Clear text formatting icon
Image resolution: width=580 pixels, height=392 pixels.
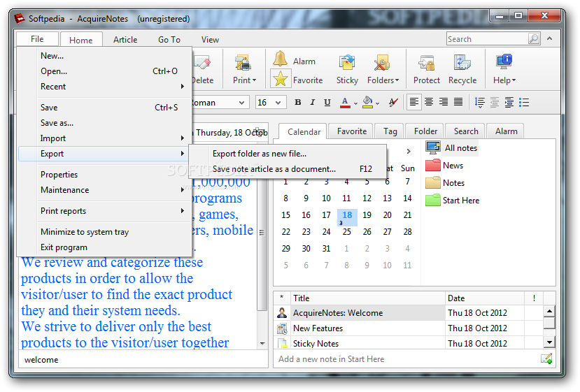point(394,102)
